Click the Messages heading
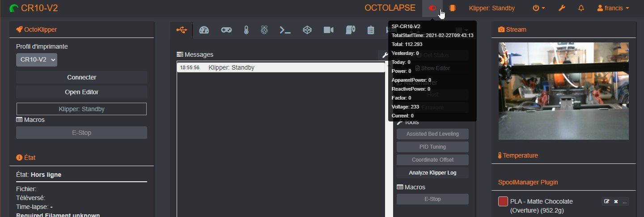Screen dimensions: 644x217 coord(199,54)
